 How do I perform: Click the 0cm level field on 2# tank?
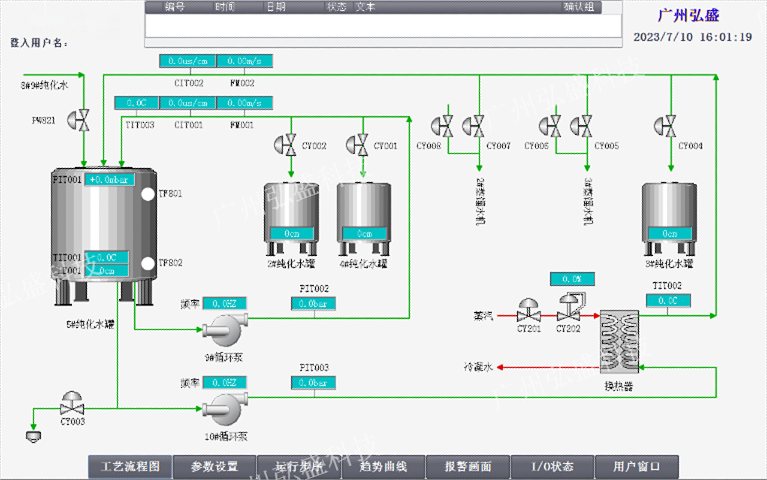point(292,234)
